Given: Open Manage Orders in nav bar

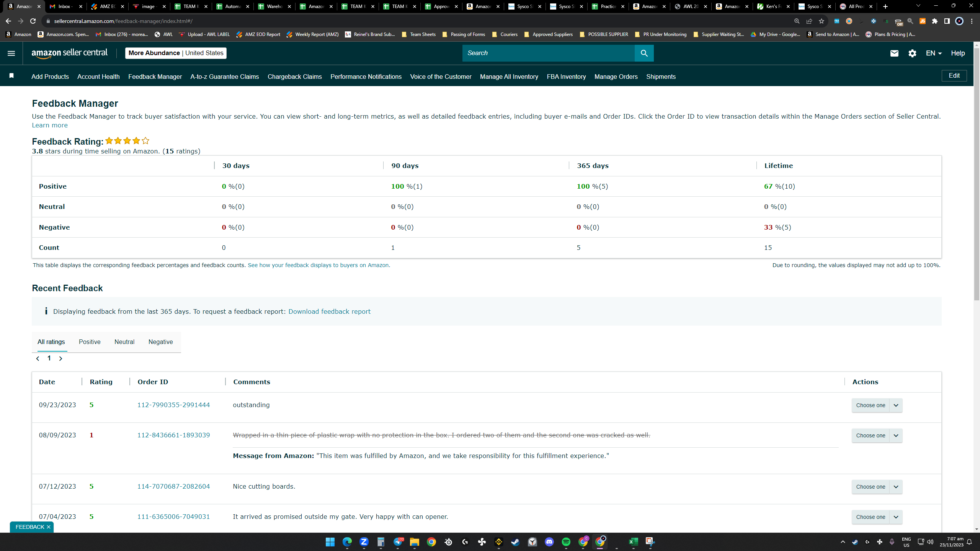Looking at the screenshot, I should click(x=616, y=77).
